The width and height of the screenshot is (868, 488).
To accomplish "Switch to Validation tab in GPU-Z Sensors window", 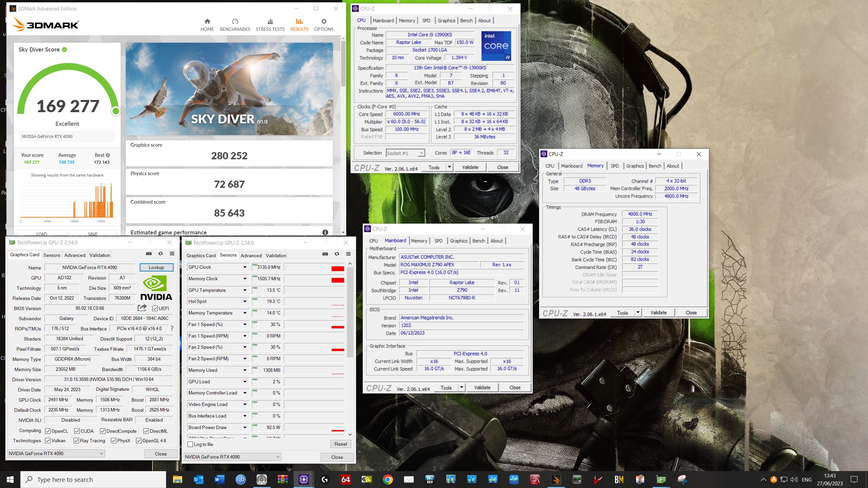I will (276, 256).
